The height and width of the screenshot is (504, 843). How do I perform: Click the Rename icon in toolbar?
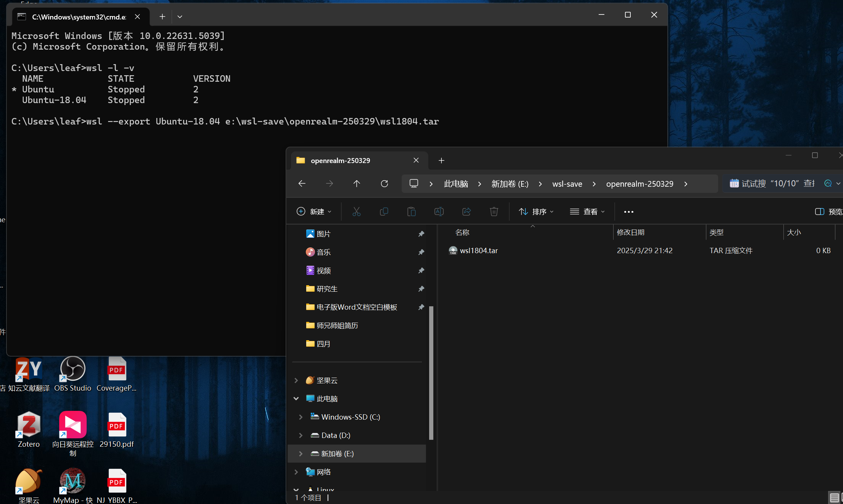[x=439, y=212]
